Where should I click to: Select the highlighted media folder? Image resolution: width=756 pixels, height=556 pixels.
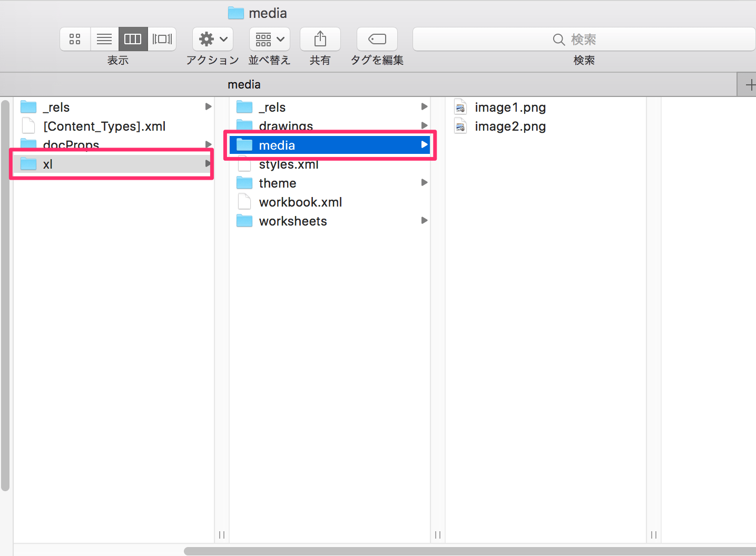tap(330, 145)
